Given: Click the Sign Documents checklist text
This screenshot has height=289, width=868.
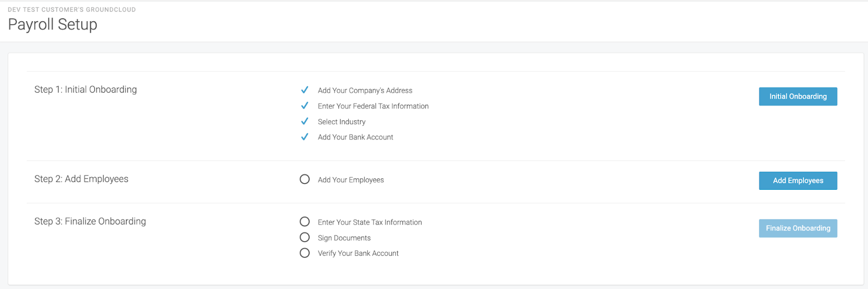Looking at the screenshot, I should point(344,238).
